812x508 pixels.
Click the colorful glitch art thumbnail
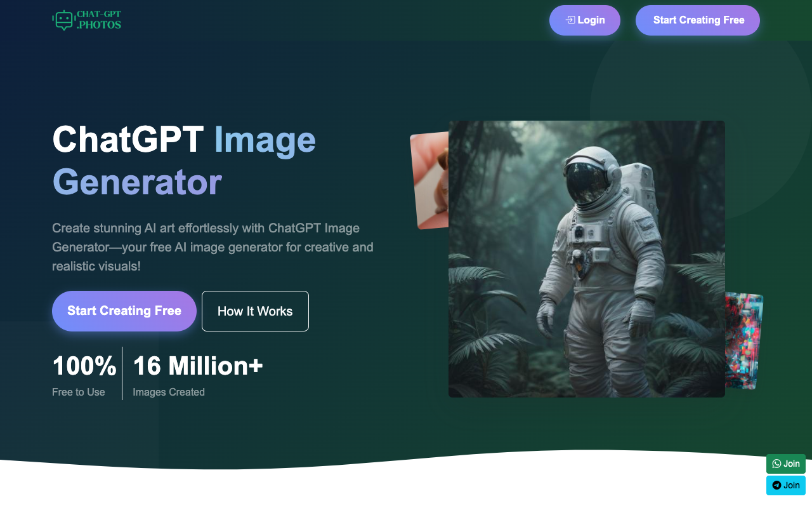click(x=743, y=340)
